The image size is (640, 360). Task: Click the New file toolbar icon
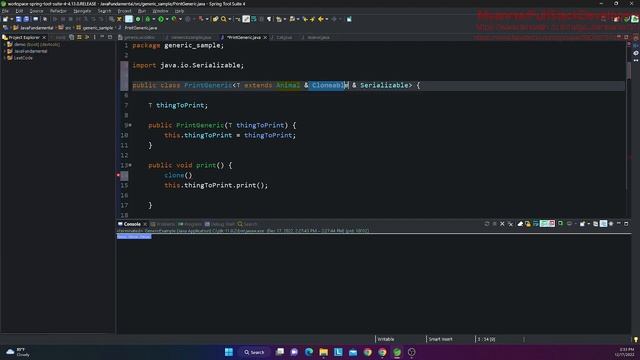5,19
